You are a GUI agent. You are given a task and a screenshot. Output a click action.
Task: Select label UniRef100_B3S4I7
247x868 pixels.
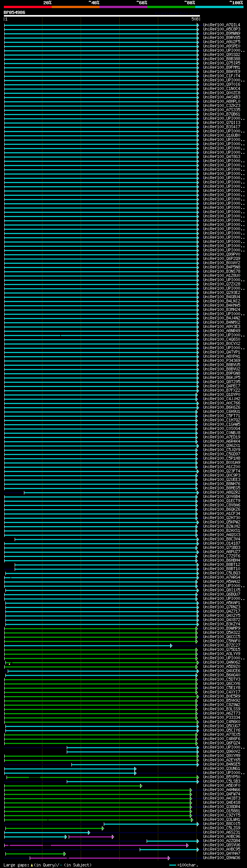[x=222, y=127]
